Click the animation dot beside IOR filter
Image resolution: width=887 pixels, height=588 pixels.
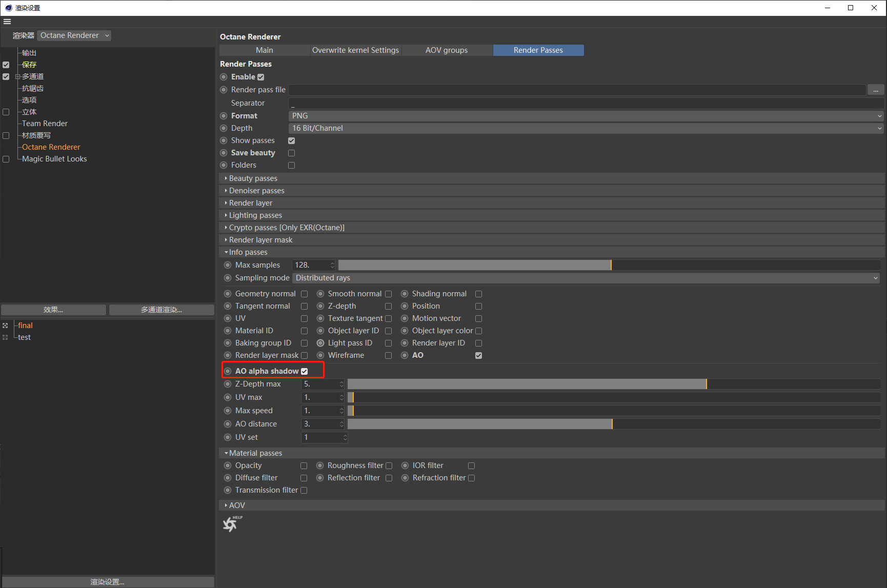(x=405, y=465)
